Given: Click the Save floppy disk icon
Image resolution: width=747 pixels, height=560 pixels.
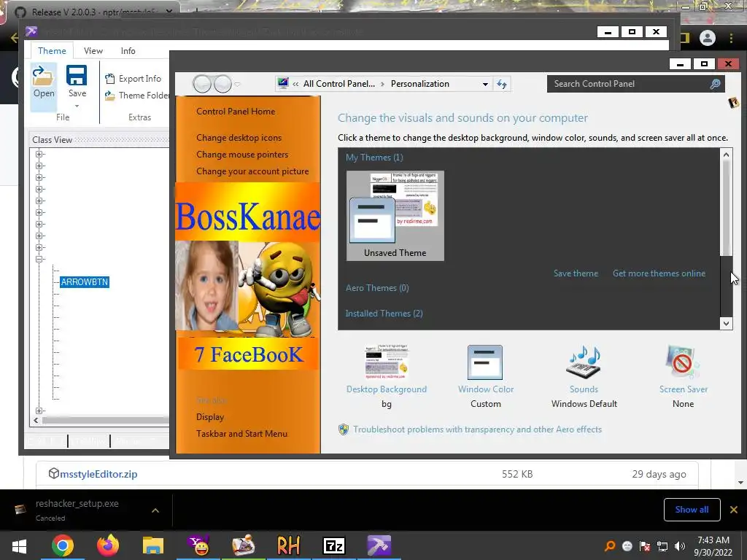Looking at the screenshot, I should pos(77,76).
